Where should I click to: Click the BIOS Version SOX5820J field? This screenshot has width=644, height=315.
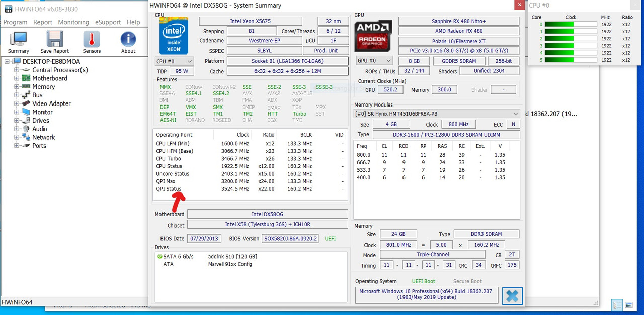pyautogui.click(x=290, y=238)
